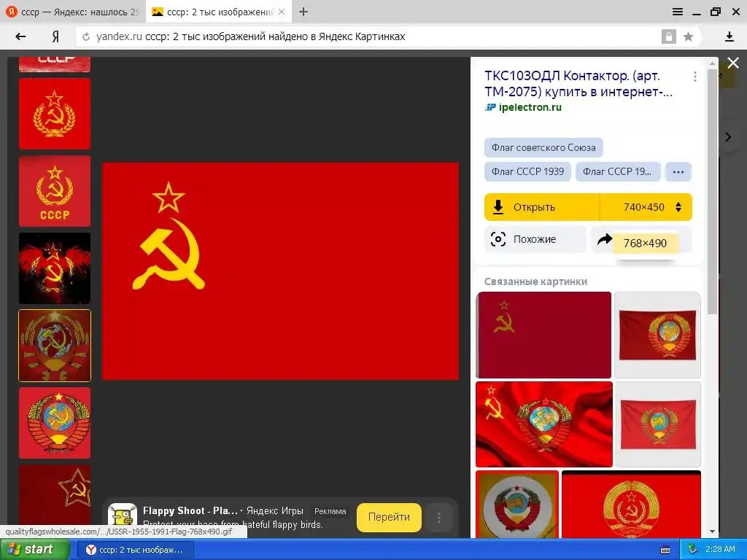Click the side panel scrollbar thumb

tap(712, 190)
